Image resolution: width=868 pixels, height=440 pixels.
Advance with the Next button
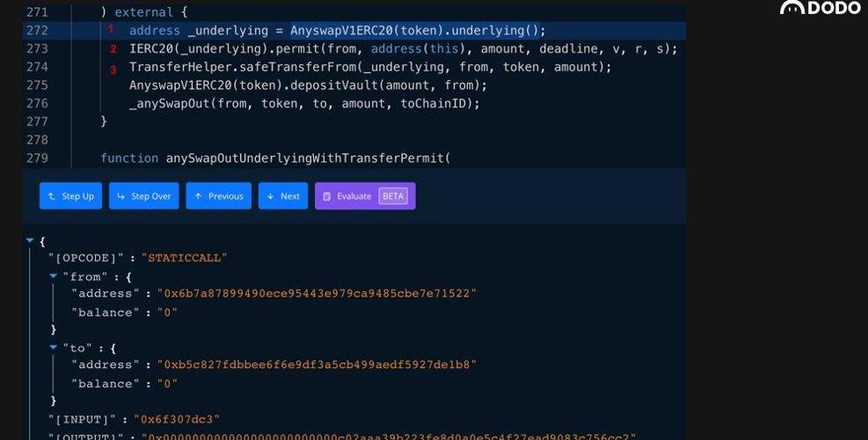coord(283,196)
